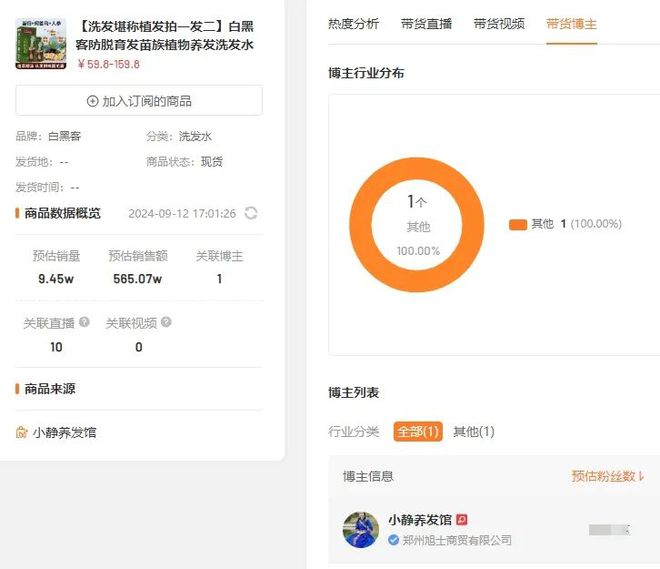Switch to the 带货直播 tab

[x=426, y=24]
